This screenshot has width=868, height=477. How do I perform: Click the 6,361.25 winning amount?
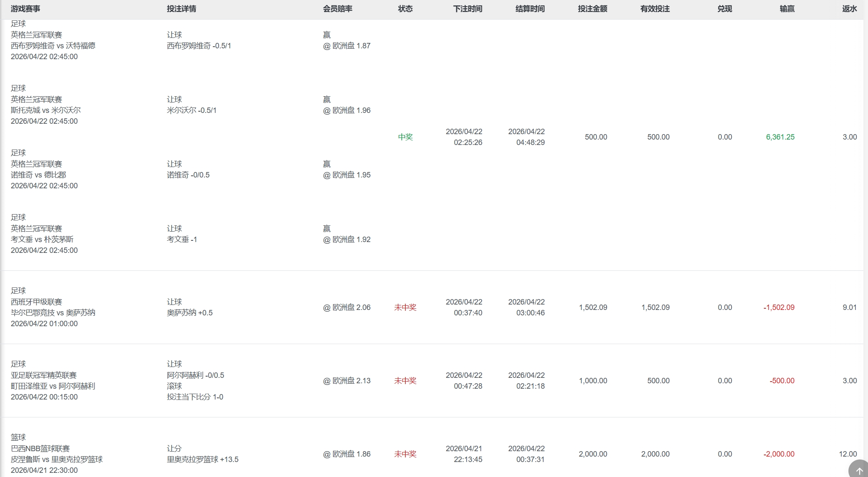[780, 137]
